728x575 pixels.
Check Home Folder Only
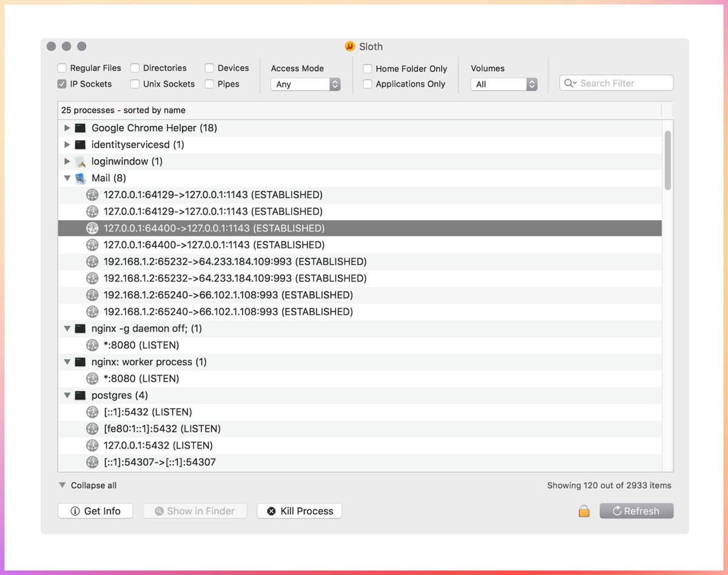click(x=367, y=69)
